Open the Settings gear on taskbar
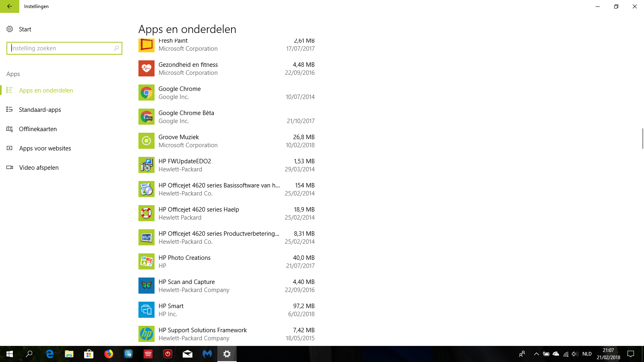The image size is (644, 362). [227, 354]
